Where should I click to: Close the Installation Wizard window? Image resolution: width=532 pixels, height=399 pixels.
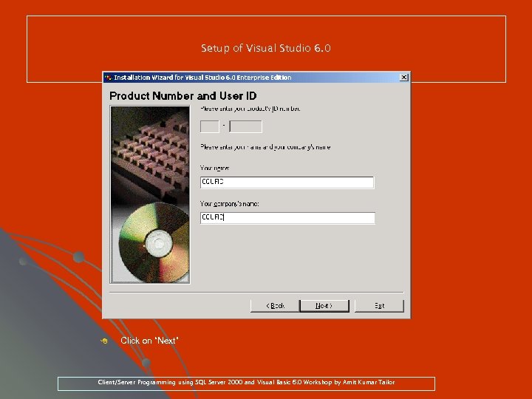tap(403, 78)
